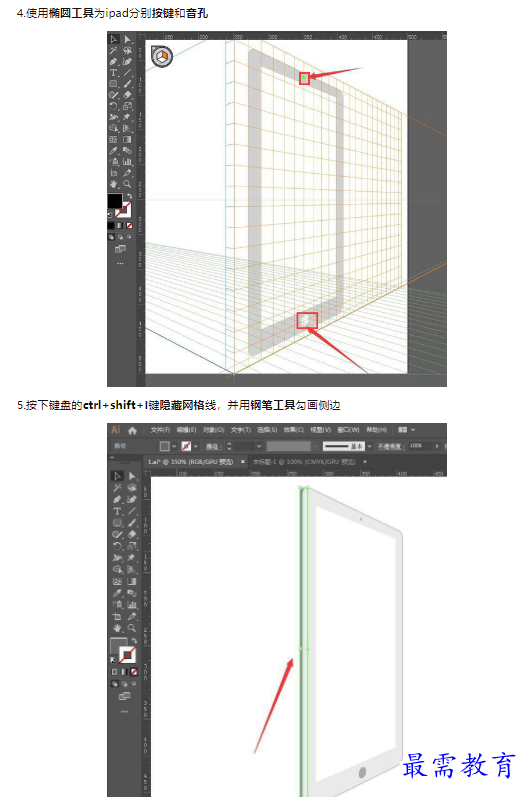Set paint to None in the step 5 toolbar
Viewport: 524px width, 797px height.
click(x=134, y=672)
